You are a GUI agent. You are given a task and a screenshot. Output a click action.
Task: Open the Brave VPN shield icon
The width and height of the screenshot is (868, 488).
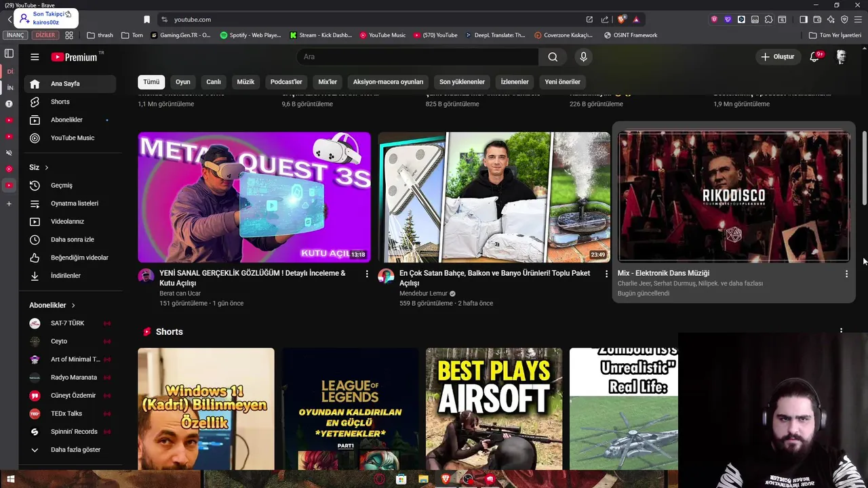[x=844, y=19]
